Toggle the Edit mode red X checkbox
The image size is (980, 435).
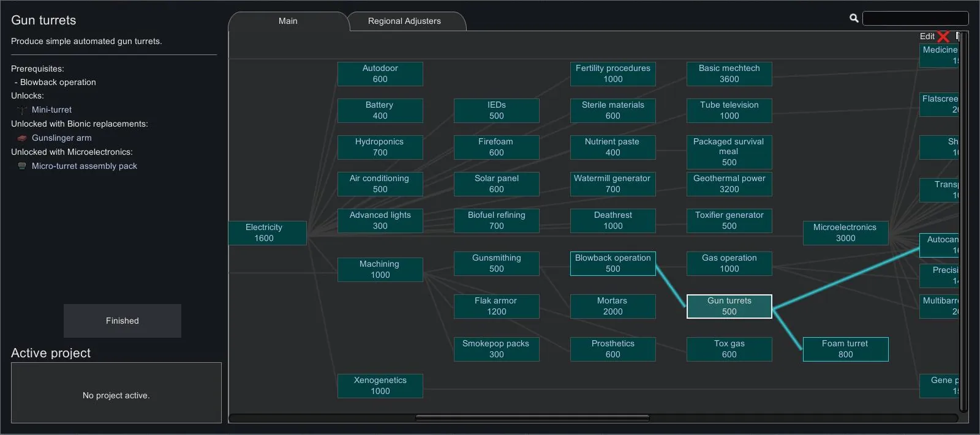click(x=943, y=37)
